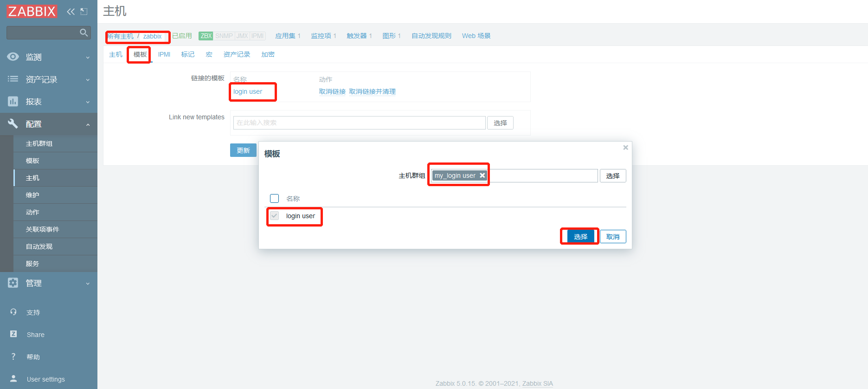868x389 pixels.
Task: Click the 所有主机 breadcrumb link
Action: (x=121, y=36)
